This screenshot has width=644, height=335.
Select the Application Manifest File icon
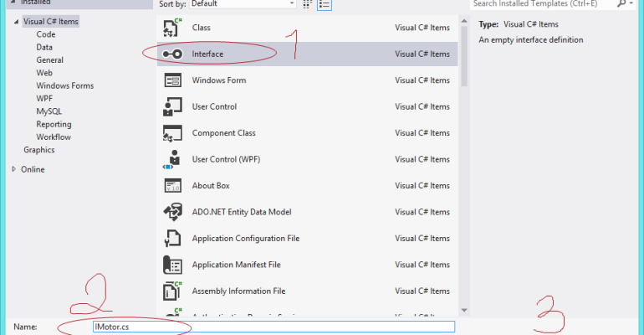pos(172,265)
